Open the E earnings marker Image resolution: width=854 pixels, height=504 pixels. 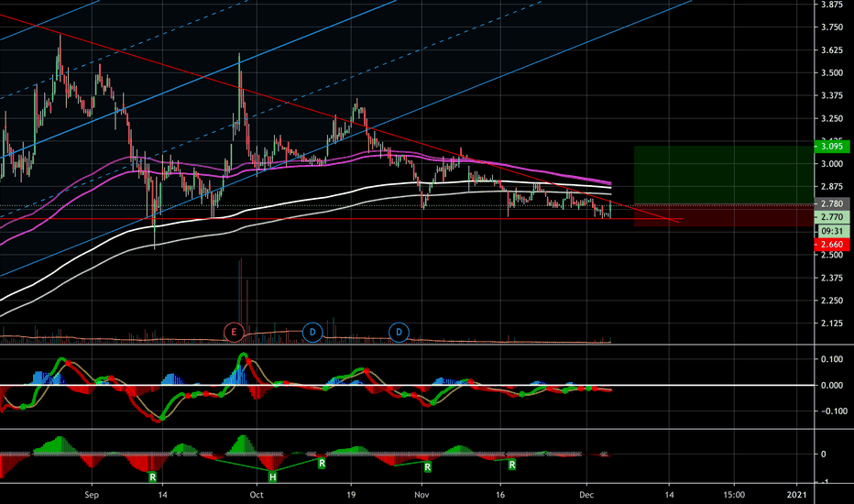(x=234, y=332)
